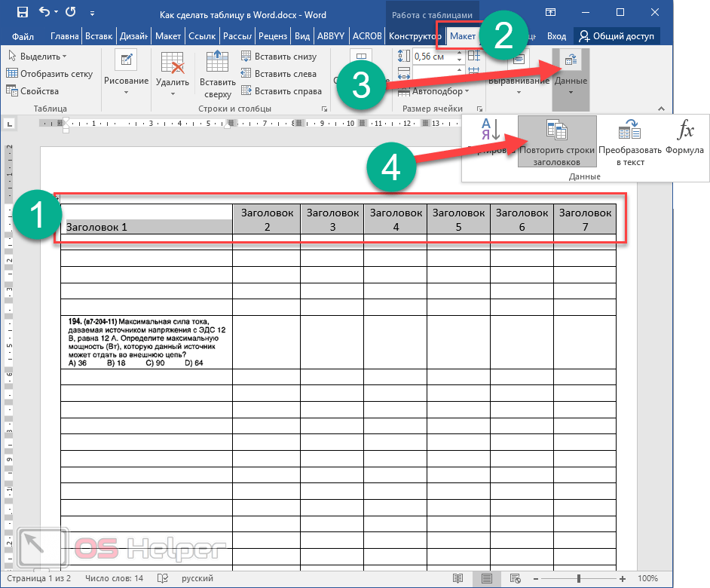710x588 pixels.
Task: Switch to Web Layout view in status bar
Action: [x=516, y=578]
